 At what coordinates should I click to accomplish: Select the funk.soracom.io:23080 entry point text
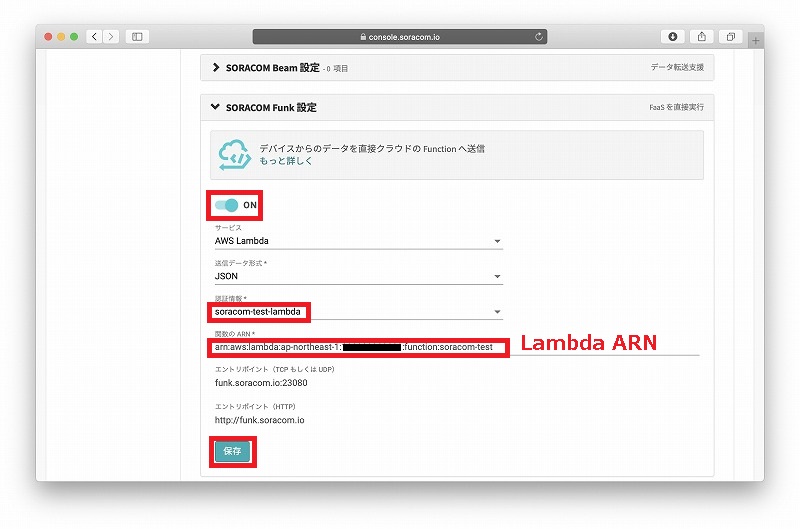(x=261, y=383)
